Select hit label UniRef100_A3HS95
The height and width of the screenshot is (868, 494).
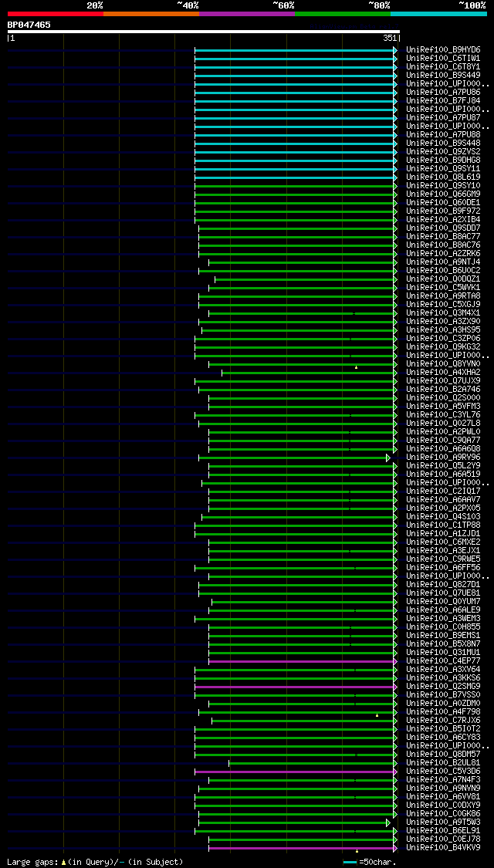click(x=443, y=330)
